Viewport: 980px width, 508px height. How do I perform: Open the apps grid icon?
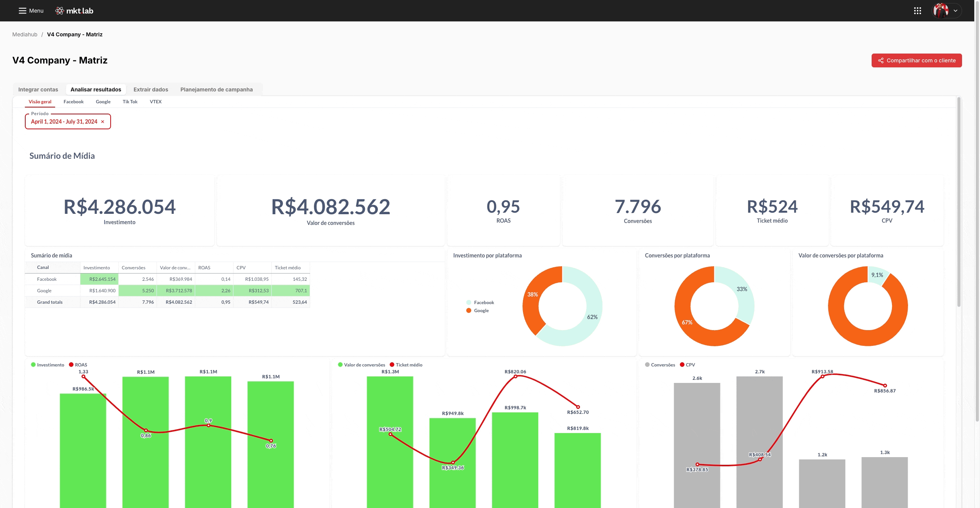click(x=917, y=11)
